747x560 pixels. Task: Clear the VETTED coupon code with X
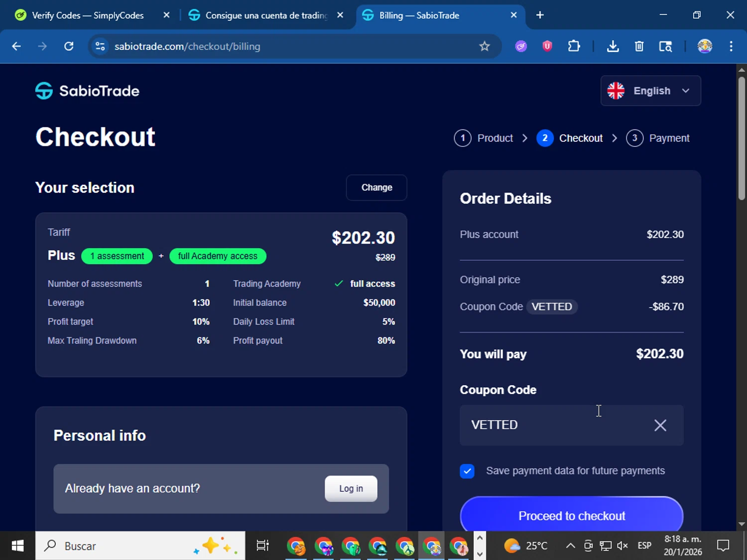coord(660,425)
